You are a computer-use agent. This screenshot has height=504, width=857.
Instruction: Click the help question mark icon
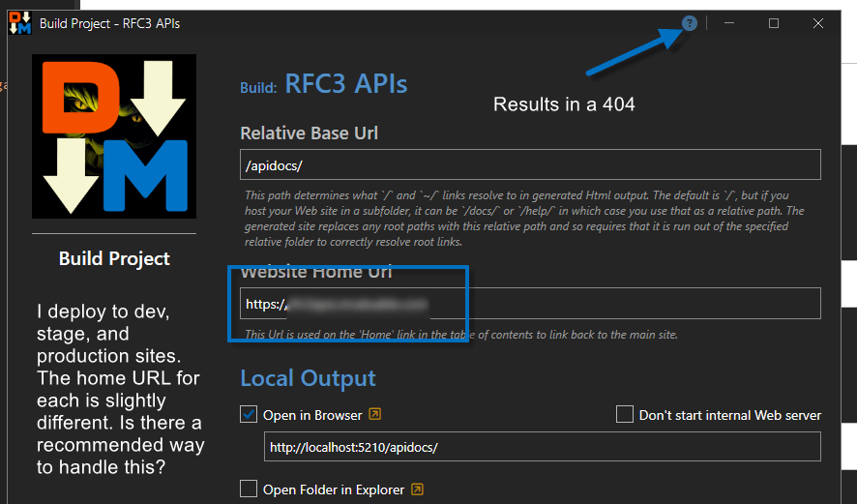tap(690, 23)
